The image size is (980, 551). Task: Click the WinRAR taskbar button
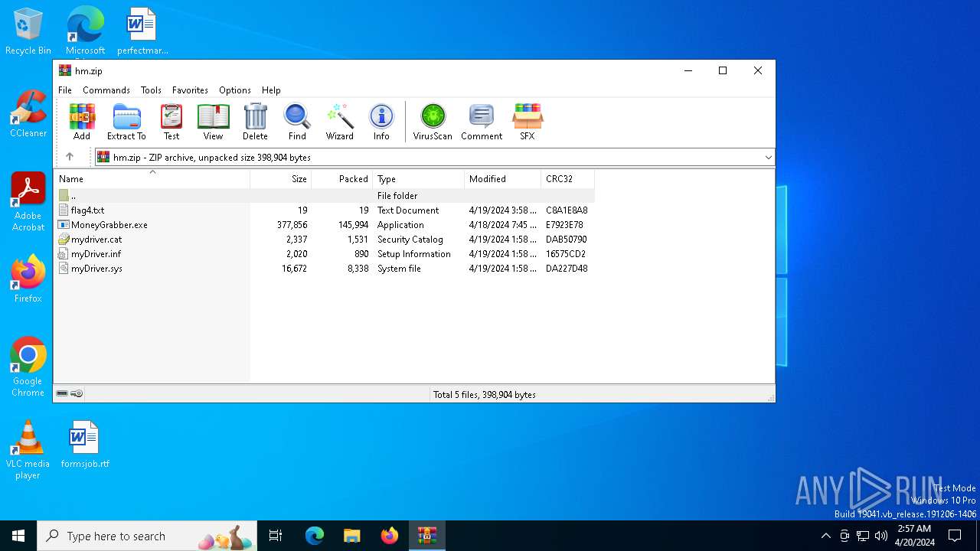(426, 536)
